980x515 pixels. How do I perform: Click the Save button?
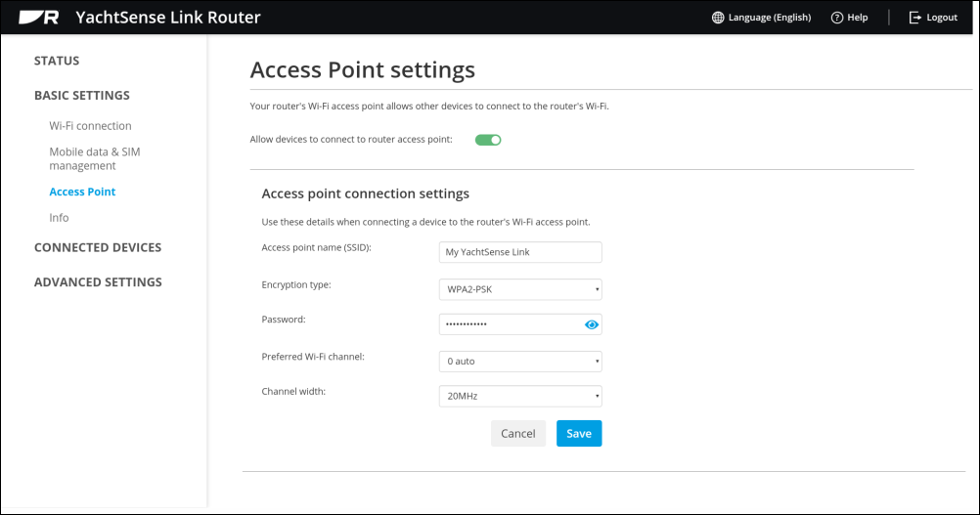[579, 433]
